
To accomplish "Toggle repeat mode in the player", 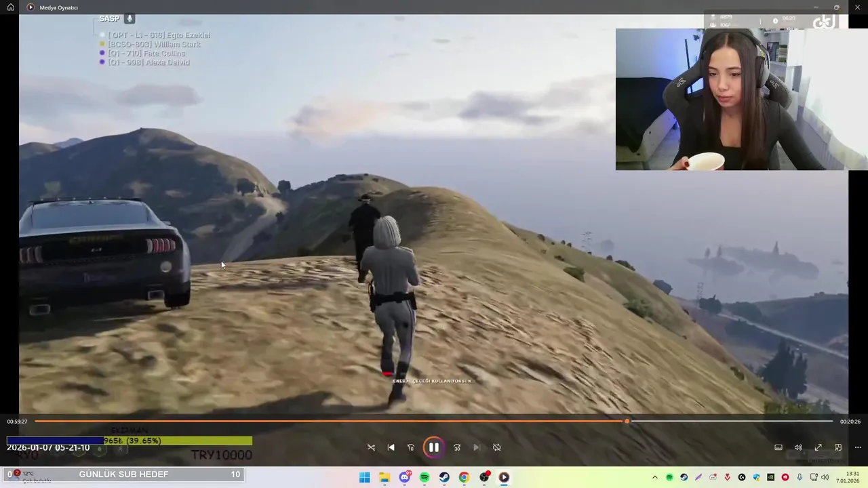I will 496,447.
